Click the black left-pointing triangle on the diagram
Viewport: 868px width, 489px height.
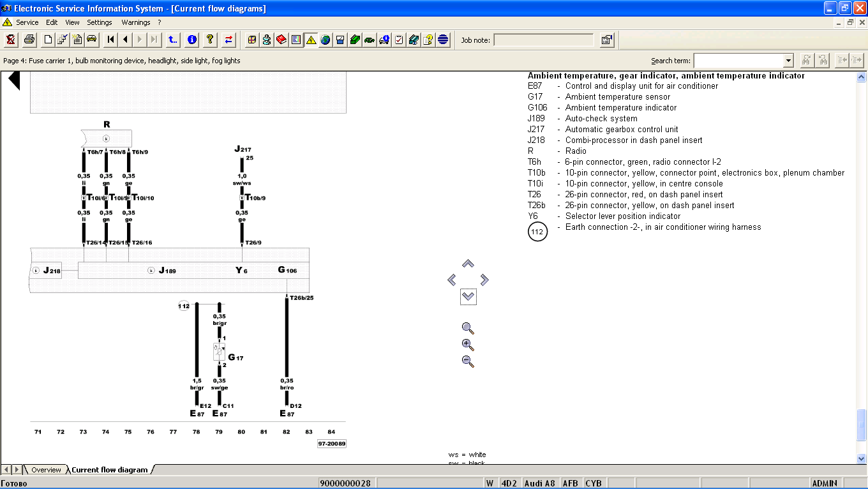point(14,80)
